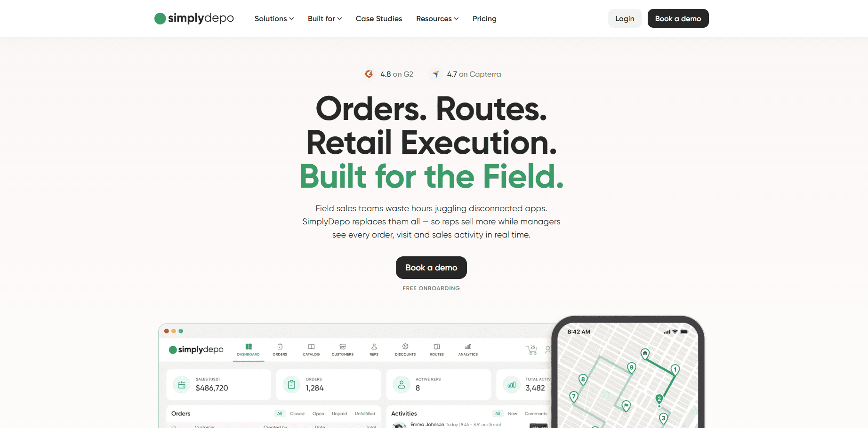The height and width of the screenshot is (428, 868).
Task: Click map pin 9 on phone map
Action: point(632,368)
